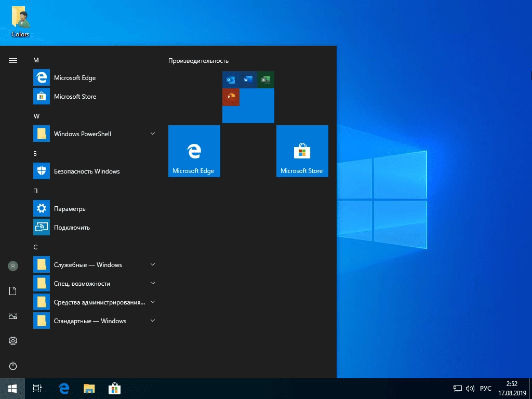Open Microsoft Store from the taskbar
Image resolution: width=532 pixels, height=399 pixels.
pos(114,389)
